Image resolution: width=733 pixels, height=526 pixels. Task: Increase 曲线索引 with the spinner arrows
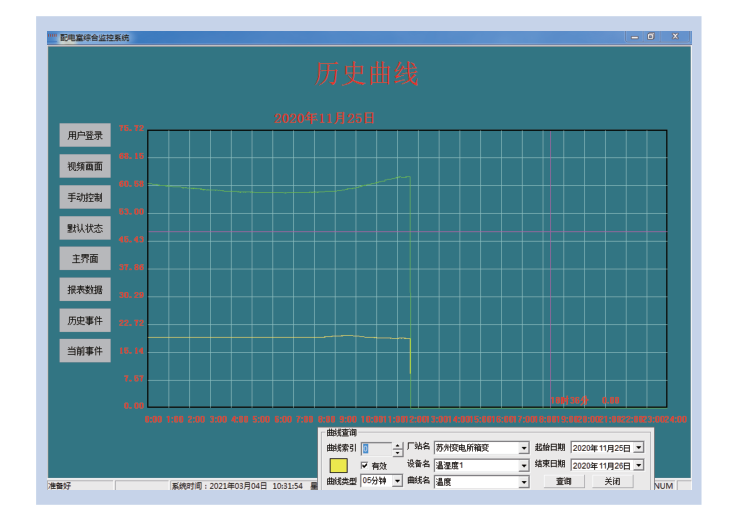tap(398, 446)
